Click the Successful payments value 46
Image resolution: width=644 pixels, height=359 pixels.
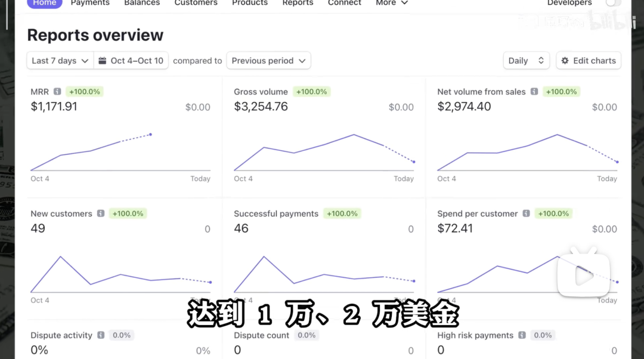pos(241,228)
